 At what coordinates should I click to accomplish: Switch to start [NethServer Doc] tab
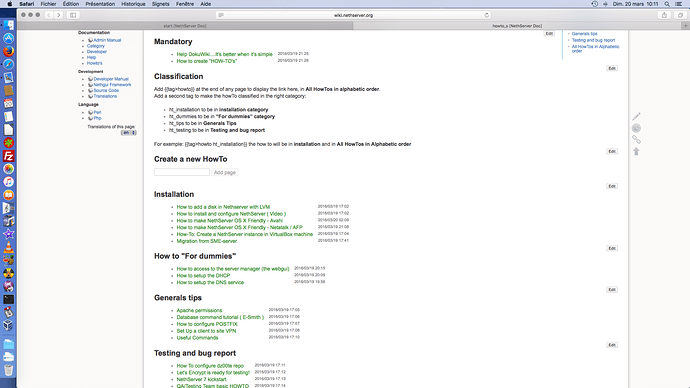click(x=185, y=26)
